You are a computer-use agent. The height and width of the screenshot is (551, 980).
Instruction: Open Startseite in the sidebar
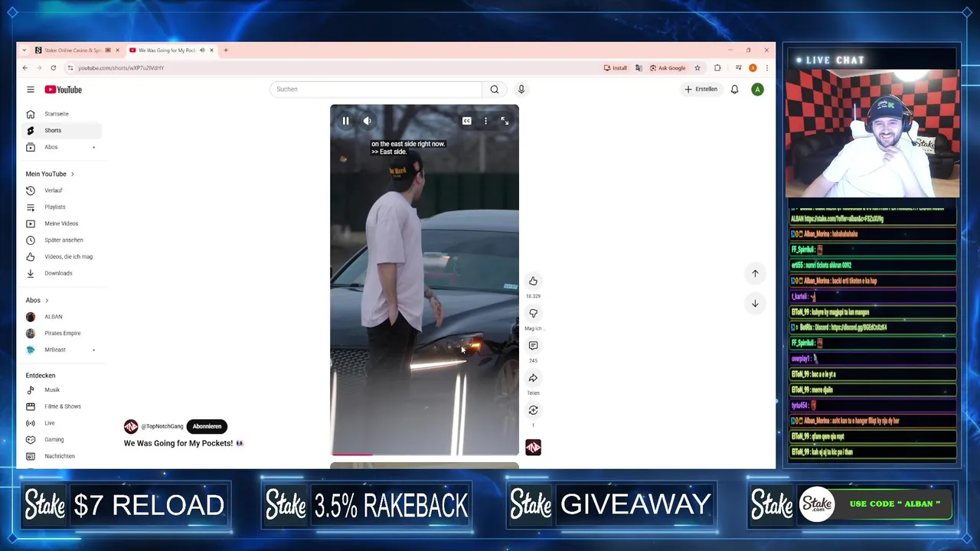(61, 114)
